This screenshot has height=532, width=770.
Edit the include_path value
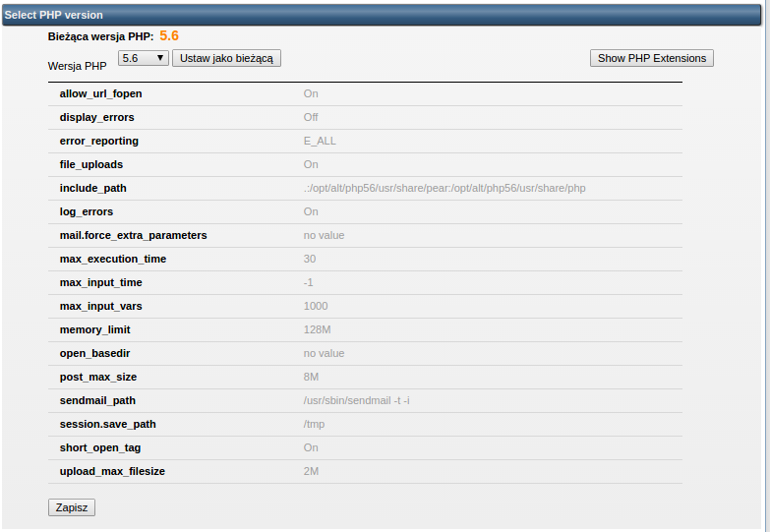444,188
